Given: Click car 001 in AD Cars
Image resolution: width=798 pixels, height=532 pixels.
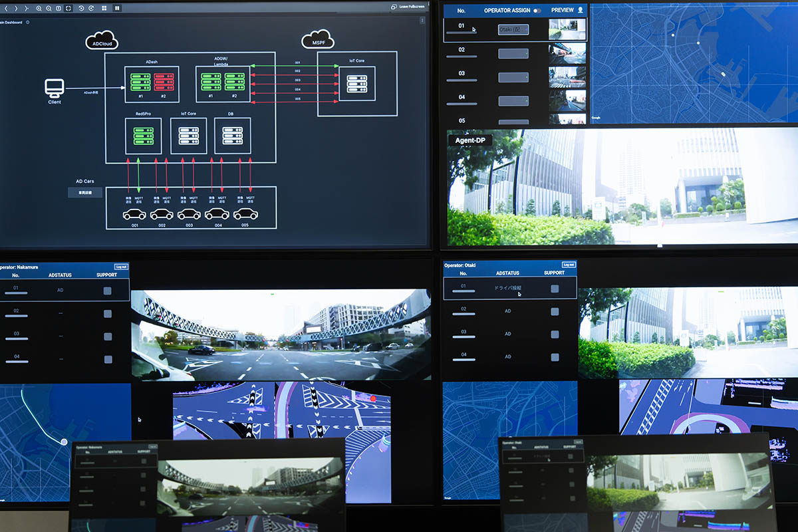Looking at the screenshot, I should (x=134, y=213).
